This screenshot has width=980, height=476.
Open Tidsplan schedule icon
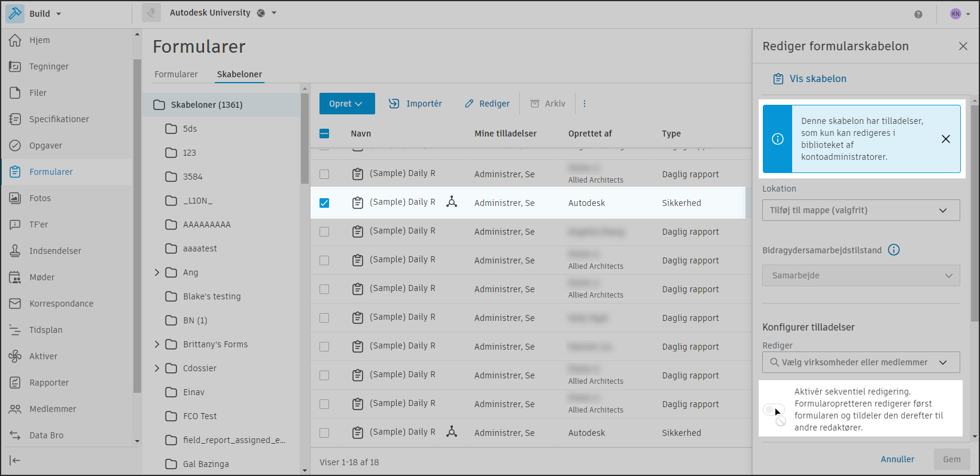pyautogui.click(x=15, y=330)
